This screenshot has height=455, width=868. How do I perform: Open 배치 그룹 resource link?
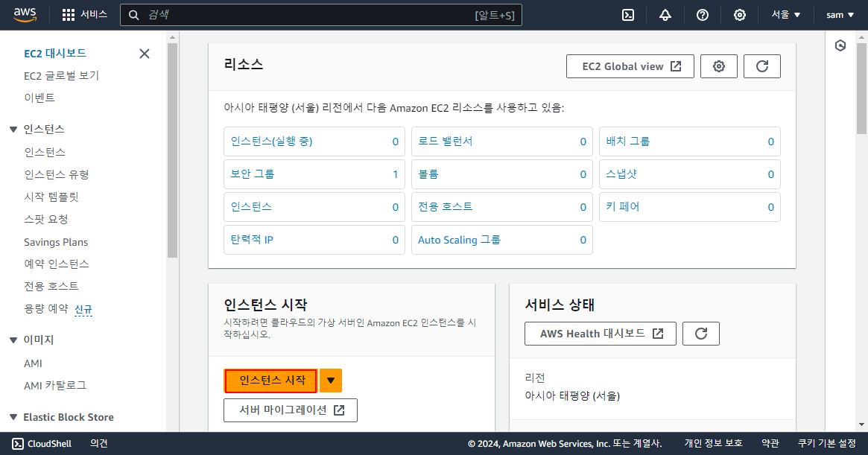[x=628, y=141]
